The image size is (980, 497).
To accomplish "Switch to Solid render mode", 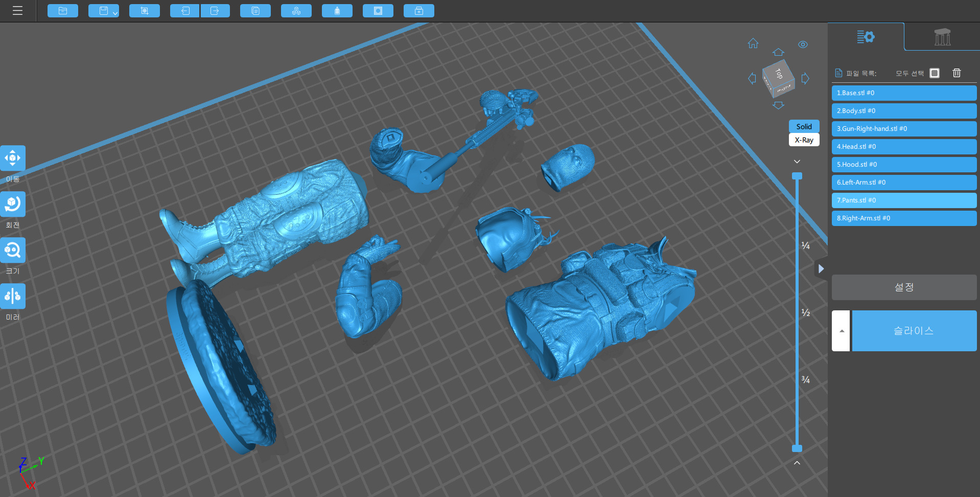I will pos(804,126).
